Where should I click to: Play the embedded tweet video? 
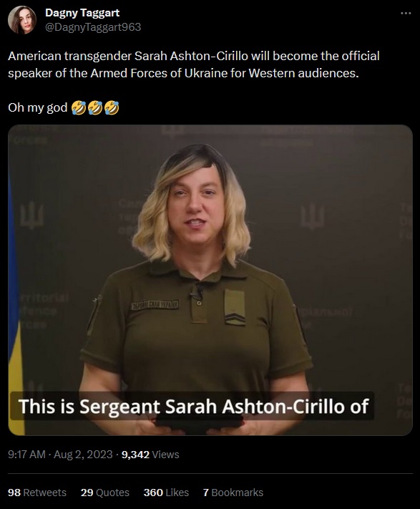coord(210,280)
